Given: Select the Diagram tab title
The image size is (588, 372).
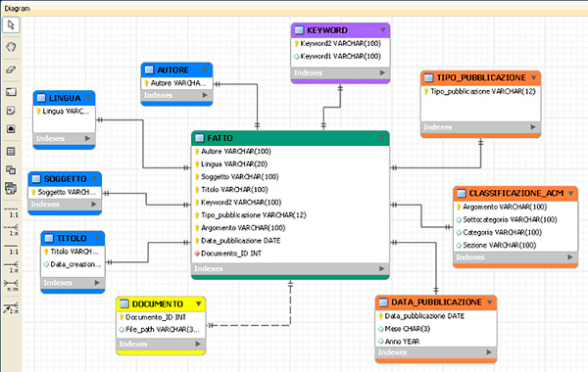Looking at the screenshot, I should click(18, 8).
